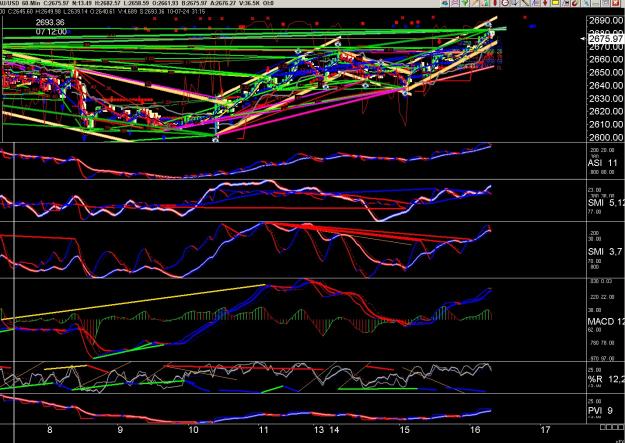The height and width of the screenshot is (443, 625).
Task: Click the 2620.00 price axis label
Action: tap(605, 111)
